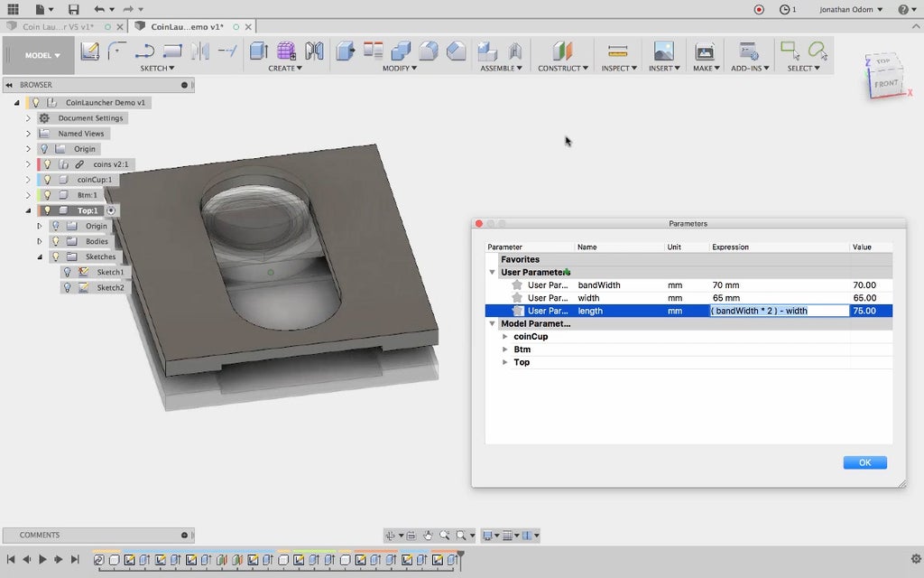
Task: Expand Document Settings in browser
Action: click(x=28, y=118)
